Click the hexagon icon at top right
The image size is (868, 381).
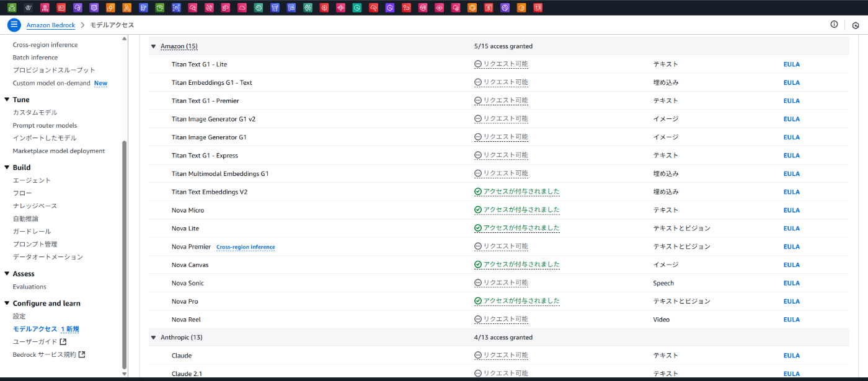[x=856, y=25]
